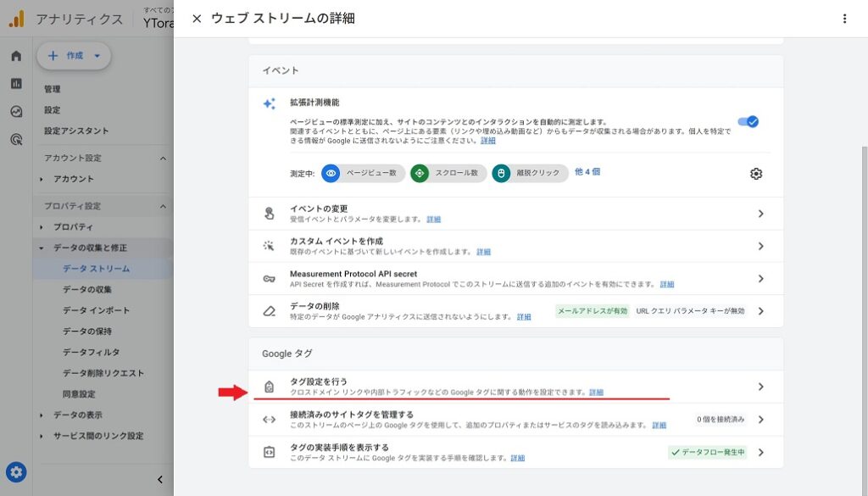This screenshot has width=868, height=496.
Task: Open タグの実装手順を表示する chevron
Action: (760, 452)
